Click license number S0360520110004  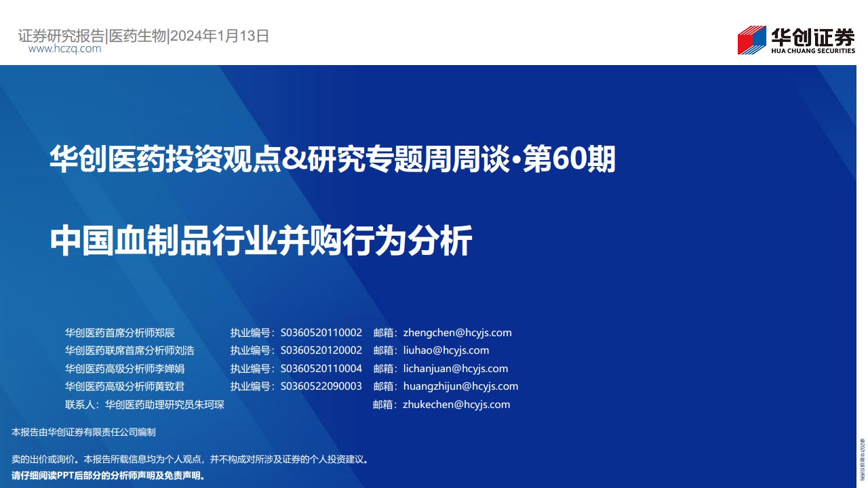(x=321, y=369)
